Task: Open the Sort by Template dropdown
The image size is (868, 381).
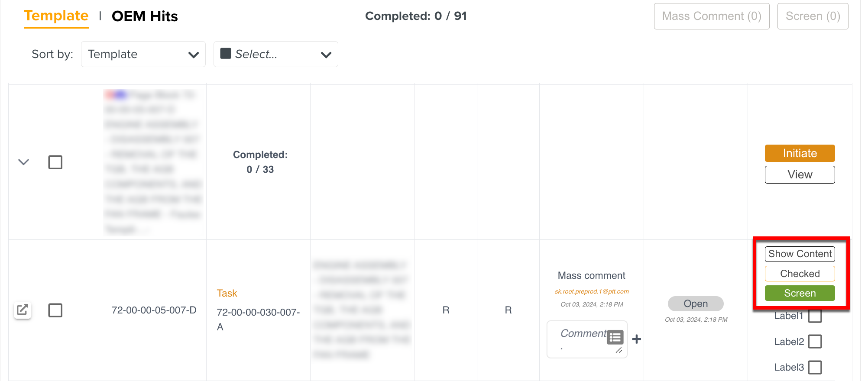Action: (143, 54)
